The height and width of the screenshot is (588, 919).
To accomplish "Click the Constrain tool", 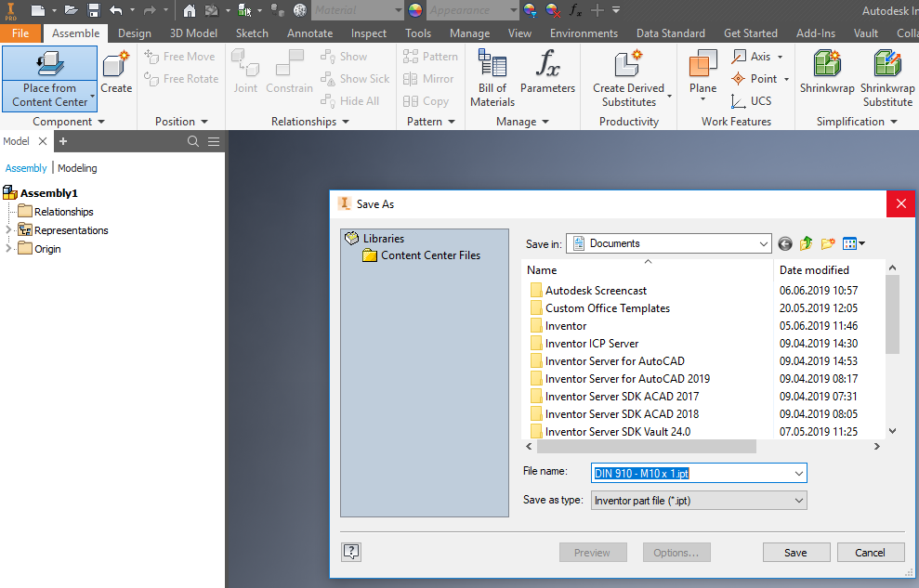I will (289, 74).
